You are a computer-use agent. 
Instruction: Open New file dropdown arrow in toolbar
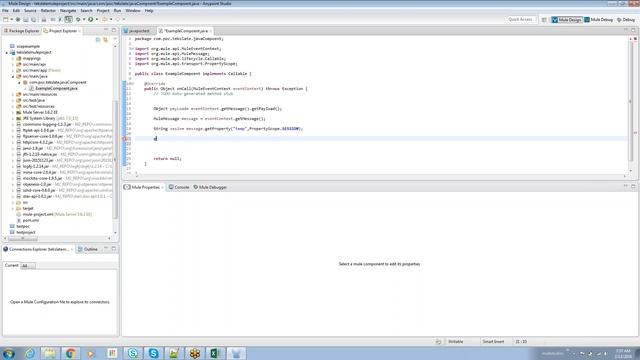pyautogui.click(x=11, y=19)
